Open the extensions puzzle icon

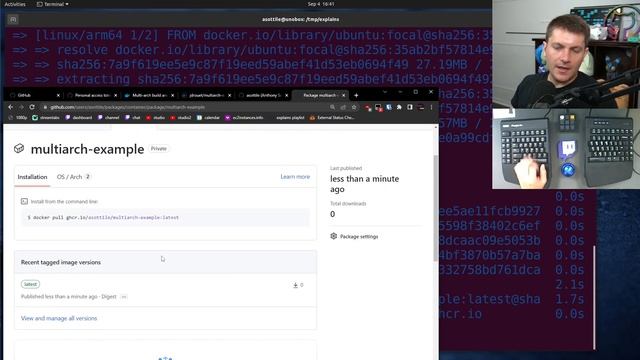(399, 107)
